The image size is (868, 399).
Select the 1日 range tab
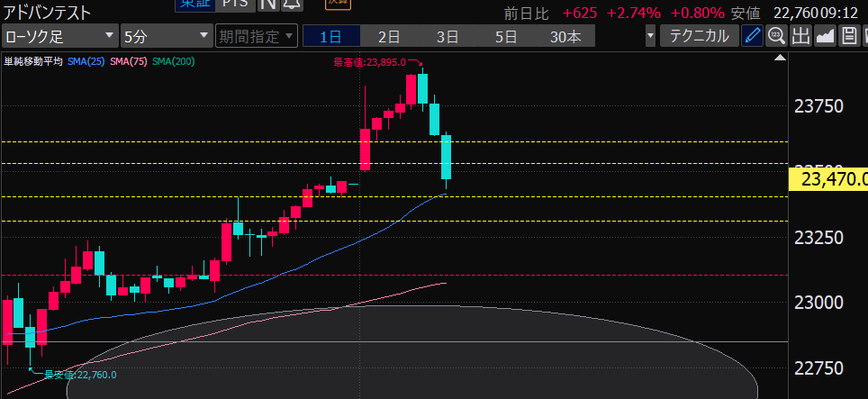[330, 37]
